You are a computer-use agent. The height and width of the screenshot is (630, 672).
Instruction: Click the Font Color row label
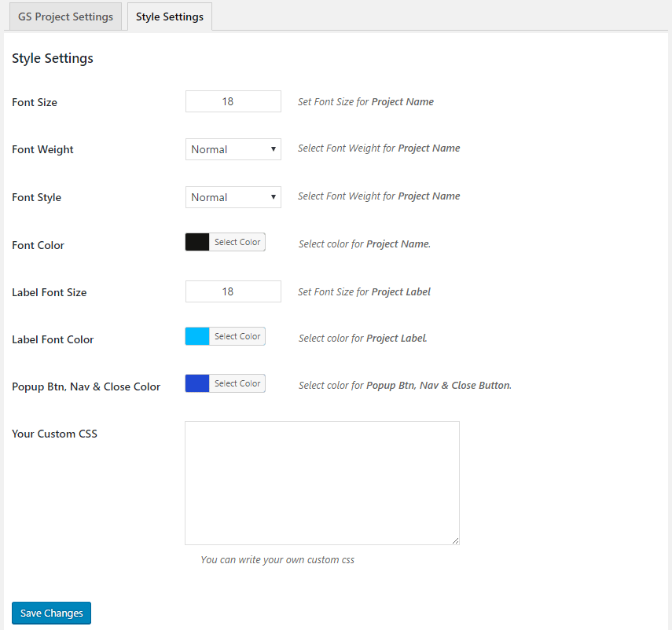pyautogui.click(x=38, y=244)
